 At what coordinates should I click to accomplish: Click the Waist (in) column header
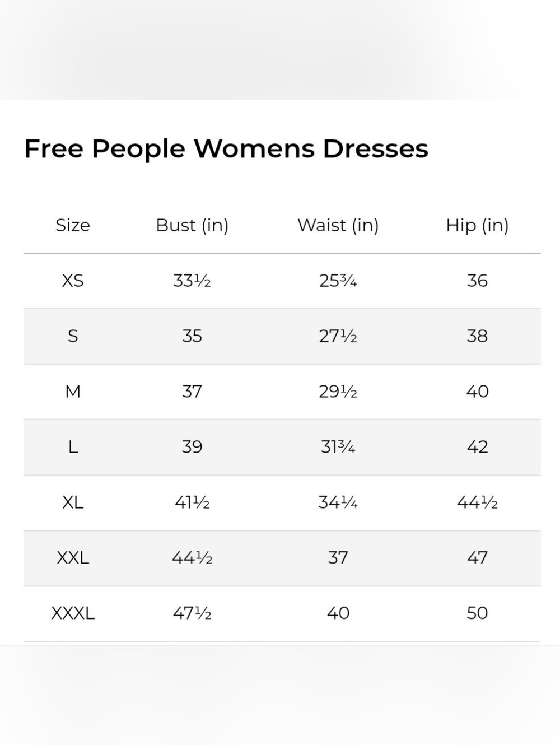[338, 225]
